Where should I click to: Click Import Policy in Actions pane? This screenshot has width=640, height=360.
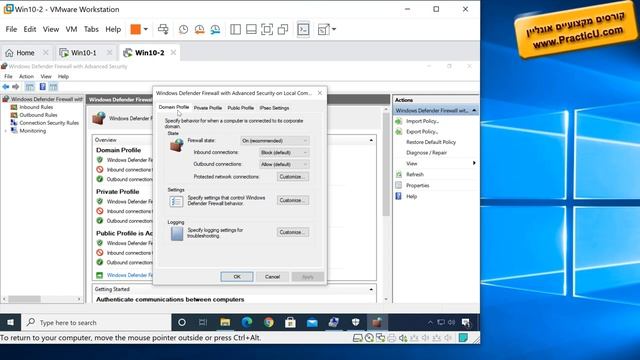422,121
